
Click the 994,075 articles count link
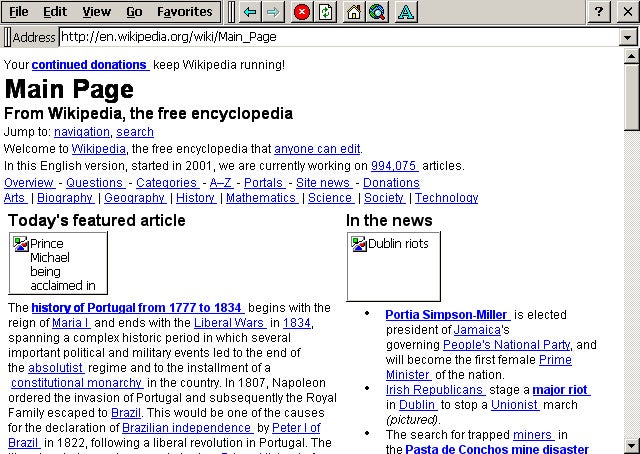394,166
